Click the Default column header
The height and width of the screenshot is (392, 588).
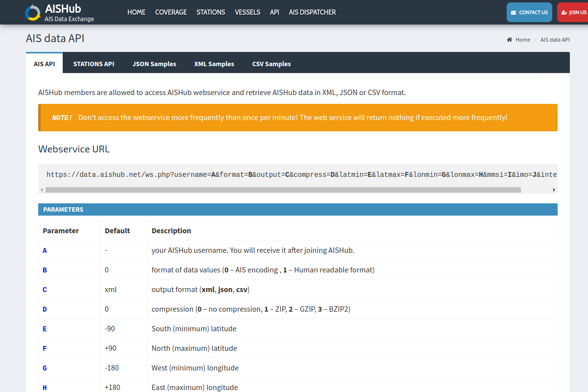coord(118,231)
